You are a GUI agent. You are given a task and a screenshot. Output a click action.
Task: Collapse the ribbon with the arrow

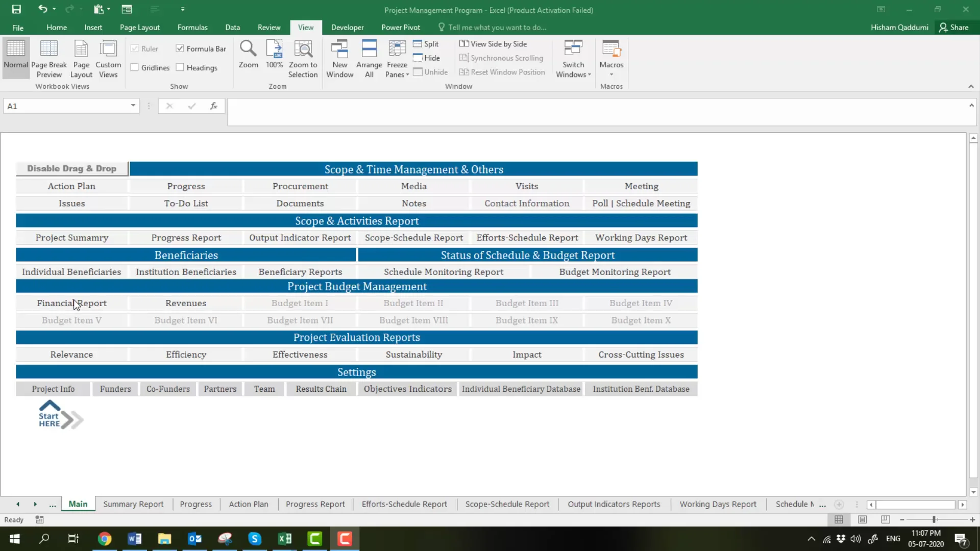[x=971, y=86]
